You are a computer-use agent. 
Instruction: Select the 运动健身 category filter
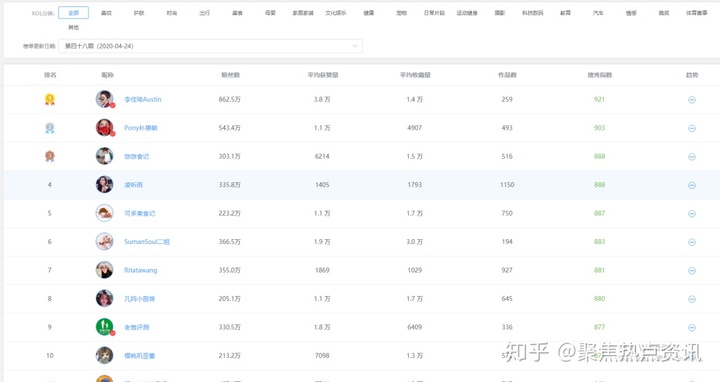click(x=467, y=13)
